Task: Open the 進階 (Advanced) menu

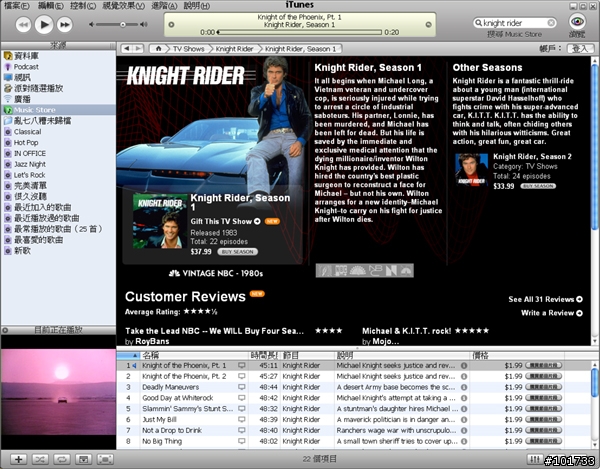Action: [x=164, y=6]
